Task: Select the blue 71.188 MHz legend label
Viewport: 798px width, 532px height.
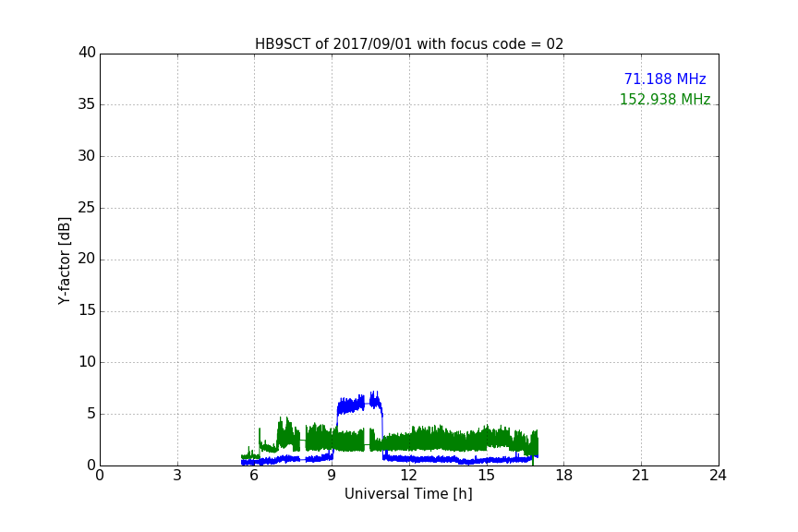Action: click(665, 79)
